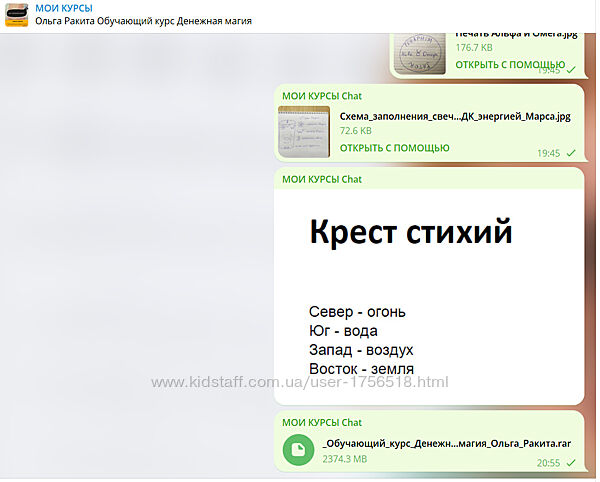Click the Север - огонь text line in the image
Screen dimensions: 600x482
click(x=357, y=312)
